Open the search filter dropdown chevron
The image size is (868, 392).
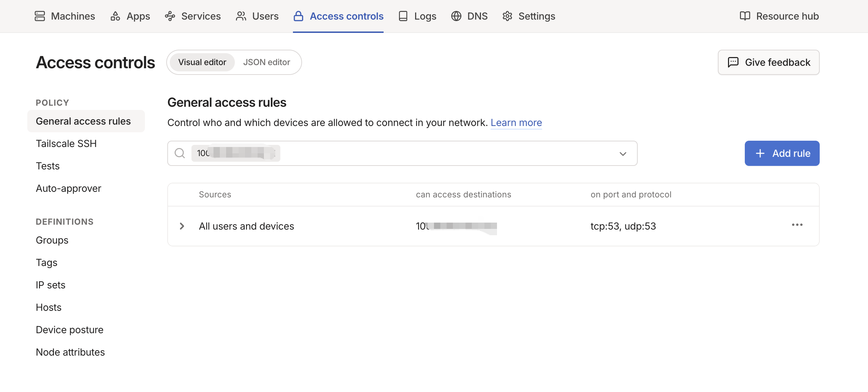[623, 154]
